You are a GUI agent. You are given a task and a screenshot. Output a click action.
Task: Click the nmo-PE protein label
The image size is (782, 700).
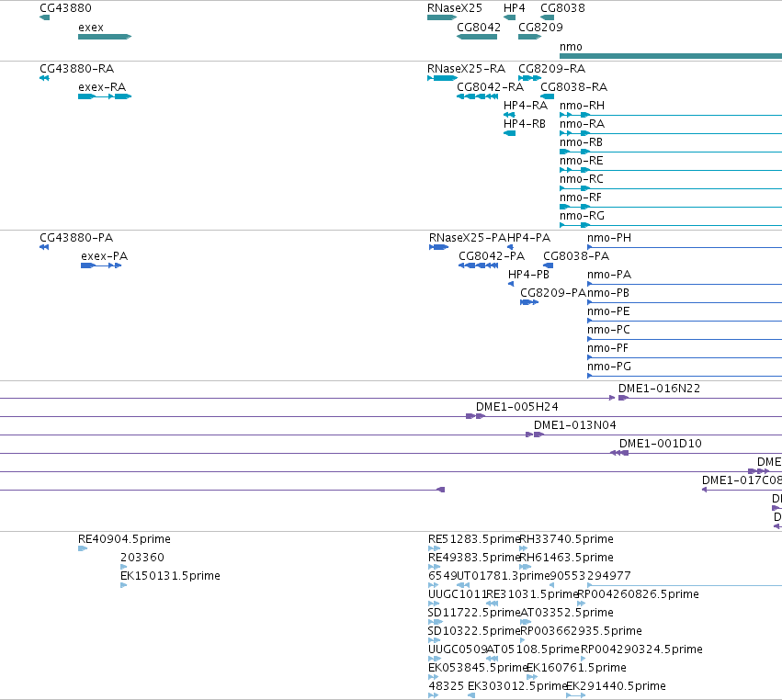pos(608,311)
